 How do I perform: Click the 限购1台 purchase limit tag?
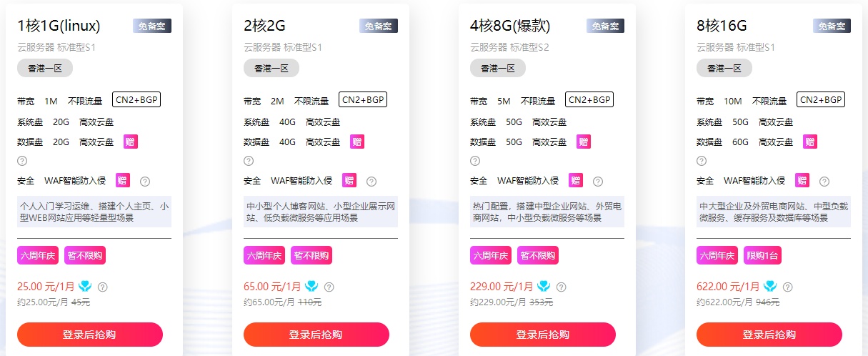pos(764,255)
